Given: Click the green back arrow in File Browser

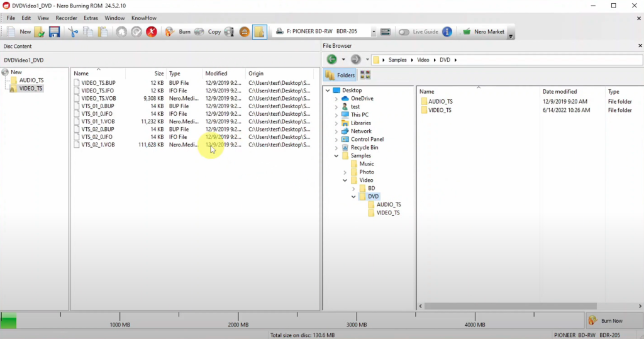Looking at the screenshot, I should click(x=331, y=60).
